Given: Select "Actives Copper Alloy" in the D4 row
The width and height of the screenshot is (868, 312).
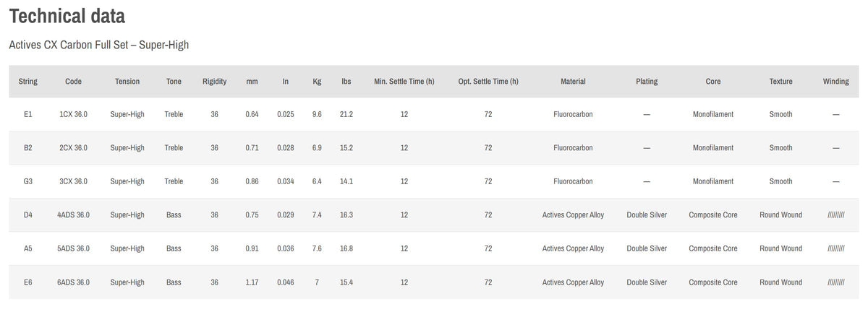Looking at the screenshot, I should click(573, 215).
